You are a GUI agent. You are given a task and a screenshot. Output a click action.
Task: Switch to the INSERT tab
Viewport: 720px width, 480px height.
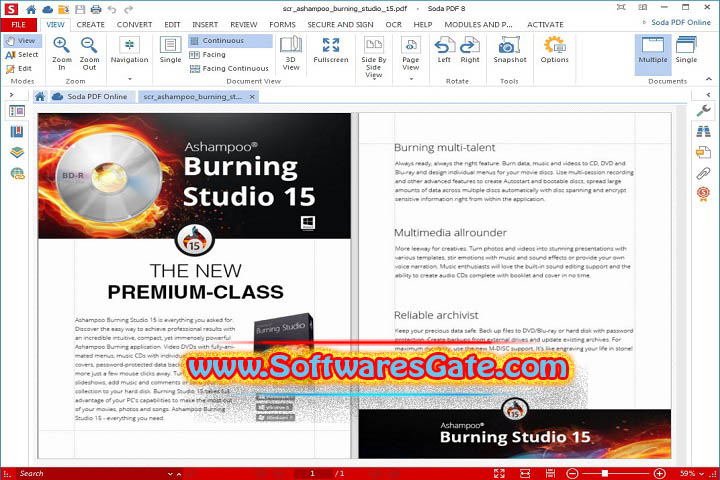205,25
